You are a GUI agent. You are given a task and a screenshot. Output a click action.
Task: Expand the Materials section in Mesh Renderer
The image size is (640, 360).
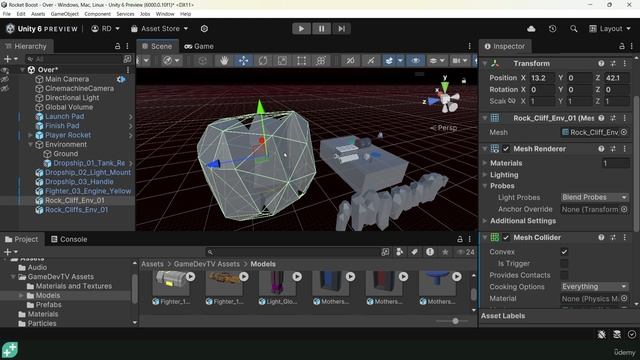coord(485,163)
